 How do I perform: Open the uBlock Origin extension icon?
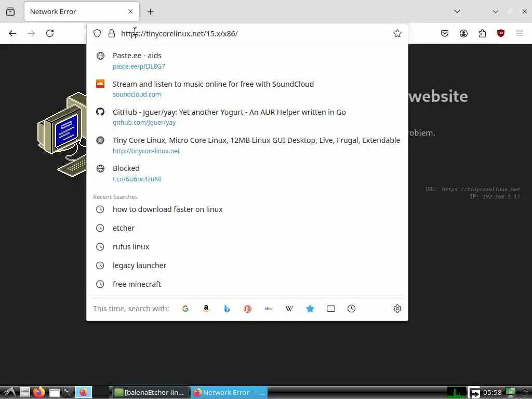[501, 33]
